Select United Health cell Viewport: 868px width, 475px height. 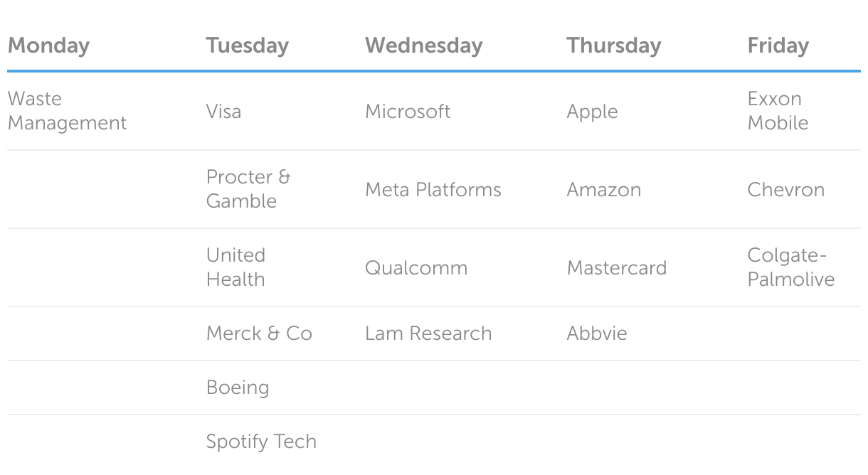coord(235,267)
